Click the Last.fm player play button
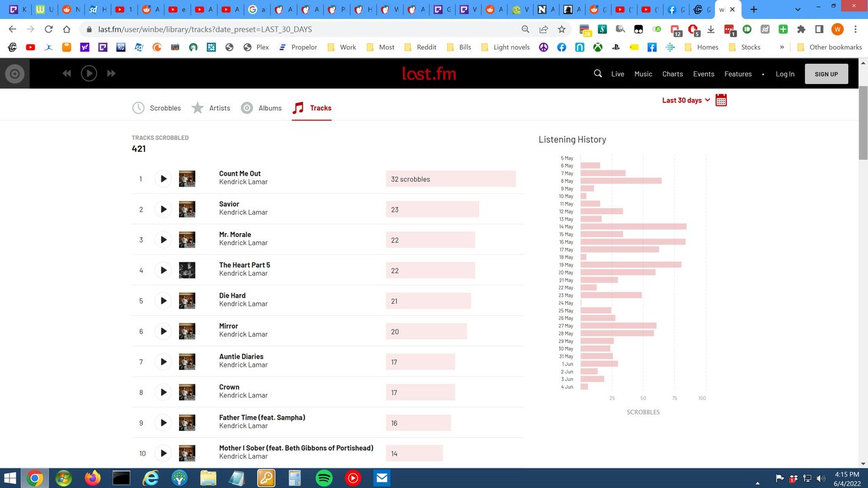Image resolution: width=868 pixels, height=488 pixels. pos(89,73)
